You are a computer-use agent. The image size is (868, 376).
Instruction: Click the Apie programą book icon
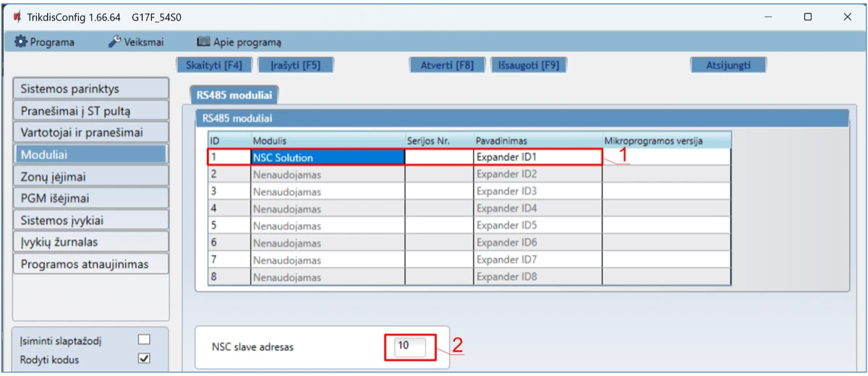click(203, 42)
